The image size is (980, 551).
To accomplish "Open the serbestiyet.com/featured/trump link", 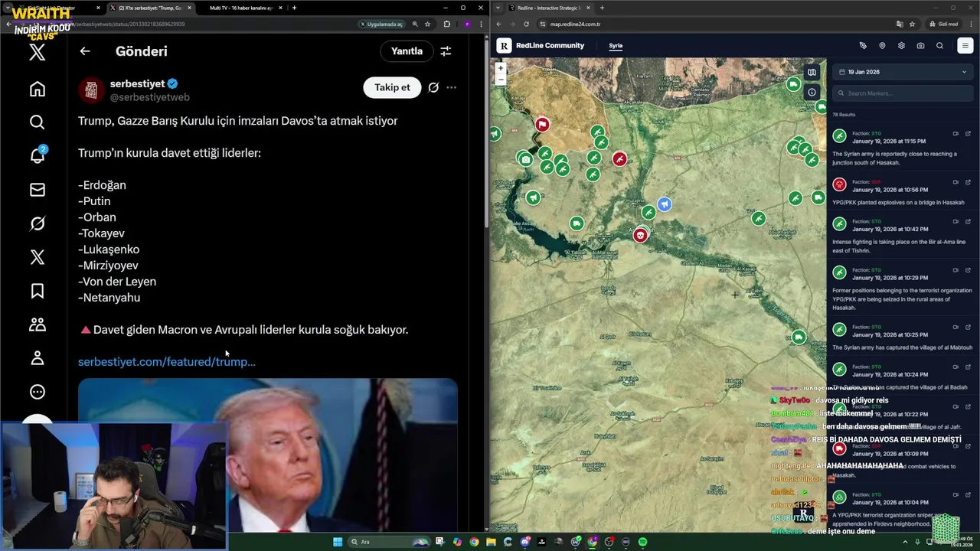I will click(167, 361).
